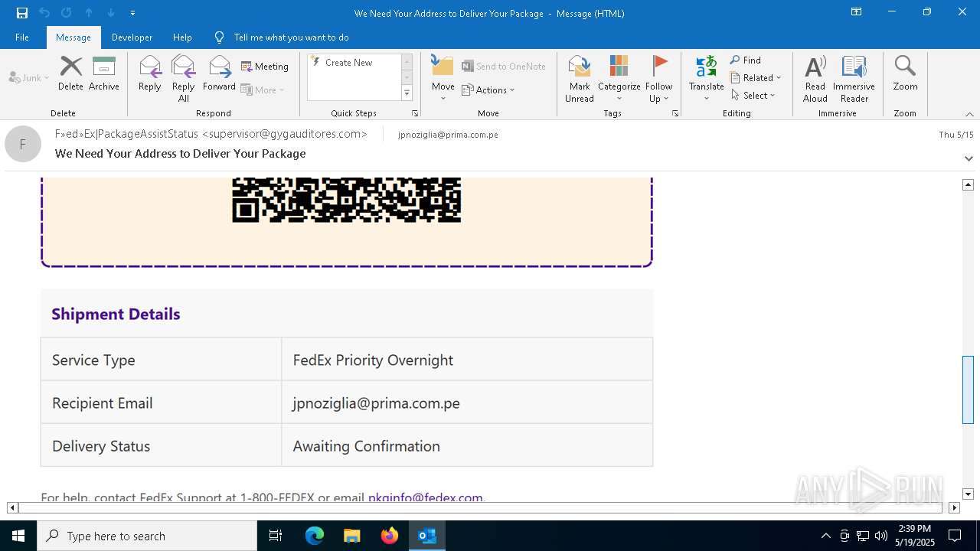This screenshot has width=980, height=551.
Task: Choose Reply All
Action: click(184, 78)
